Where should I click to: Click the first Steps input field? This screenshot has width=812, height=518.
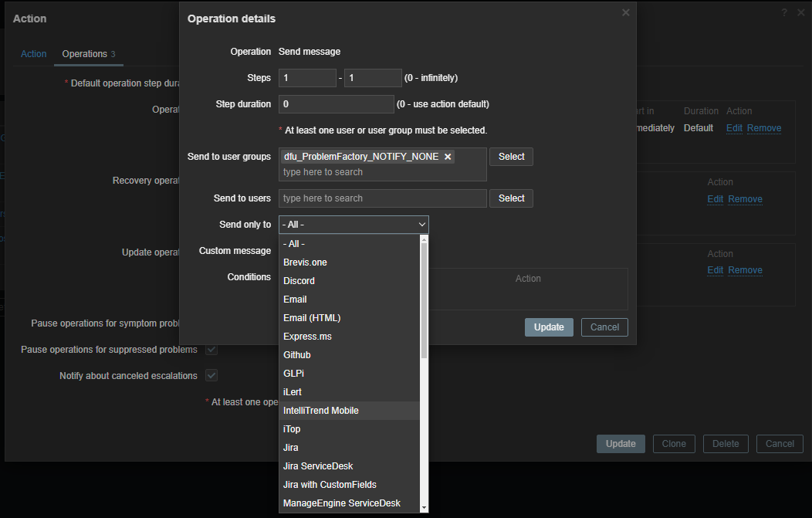[x=306, y=77]
